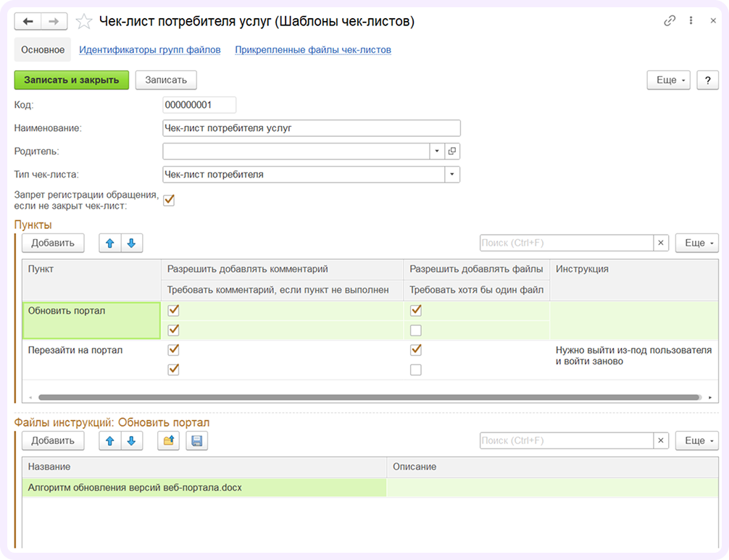Image resolution: width=729 pixels, height=560 pixels.
Task: Click the back navigation arrow
Action: click(28, 21)
